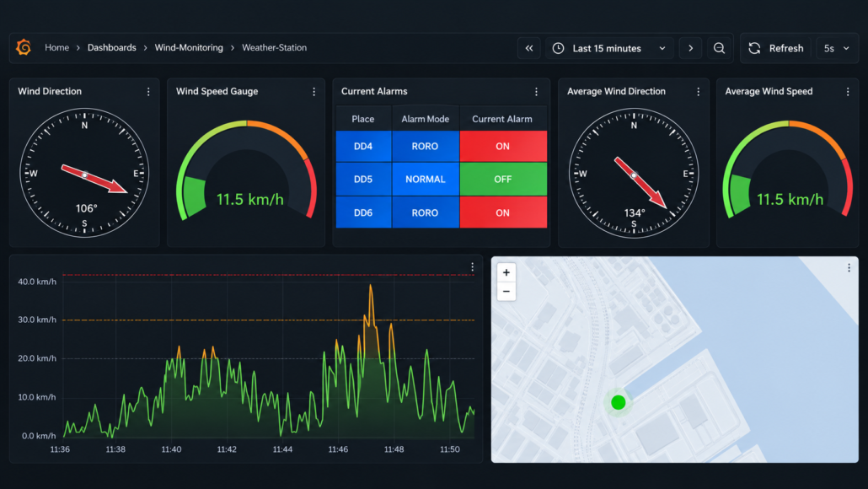Viewport: 868px width, 489px height.
Task: Click the green station marker on map
Action: tap(619, 403)
